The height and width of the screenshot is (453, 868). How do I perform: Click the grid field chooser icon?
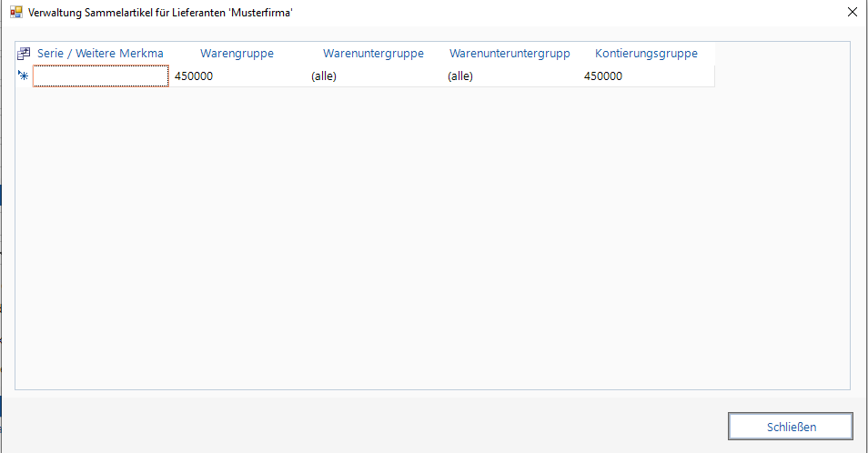(25, 54)
